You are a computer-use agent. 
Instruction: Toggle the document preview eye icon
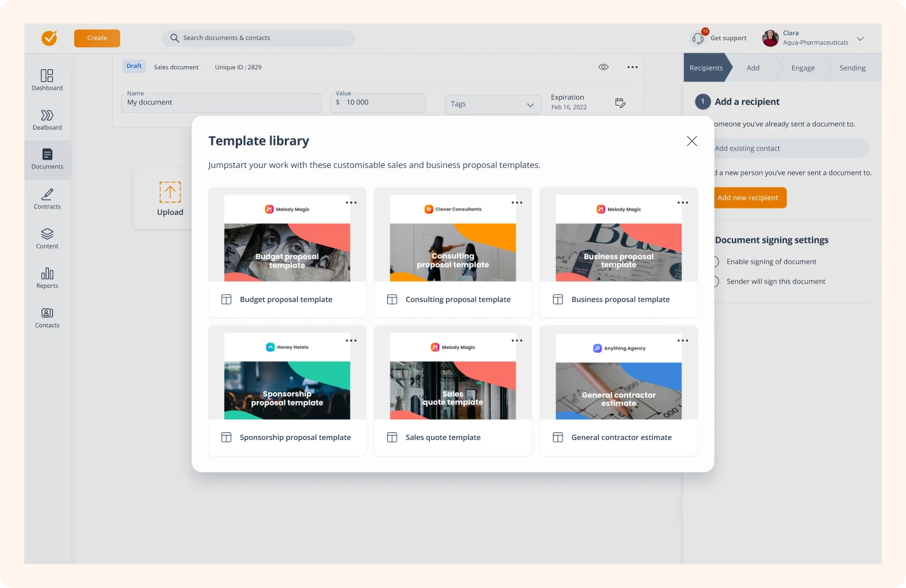pos(603,66)
